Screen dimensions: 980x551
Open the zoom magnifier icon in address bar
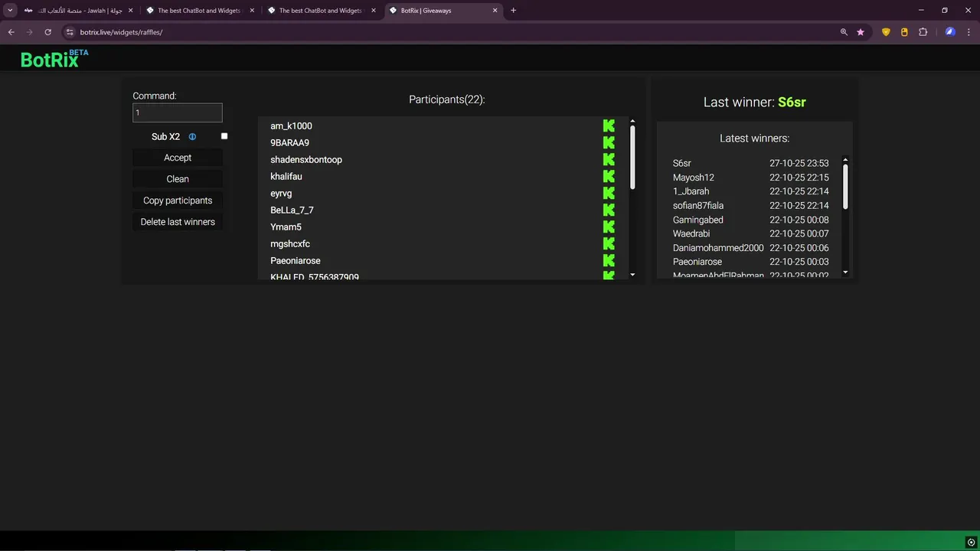coord(844,32)
